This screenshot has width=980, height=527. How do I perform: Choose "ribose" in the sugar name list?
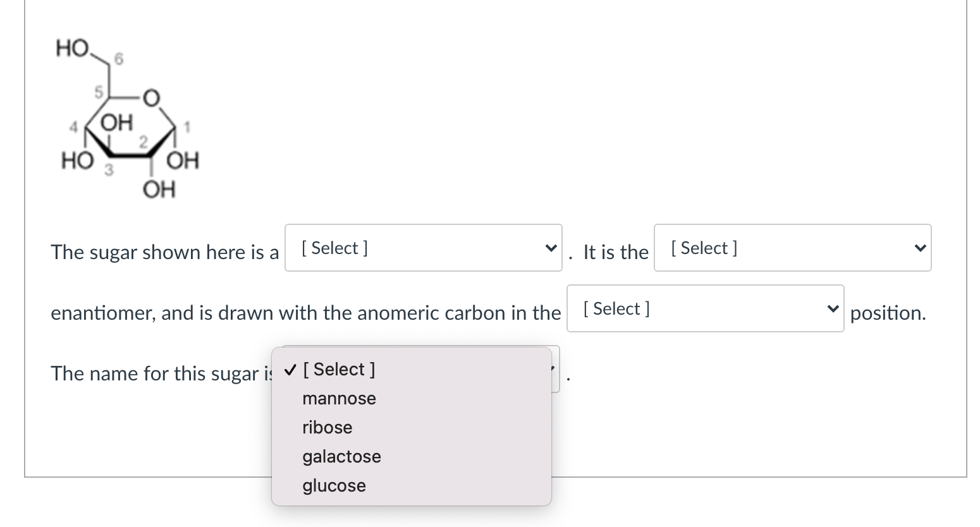point(327,428)
